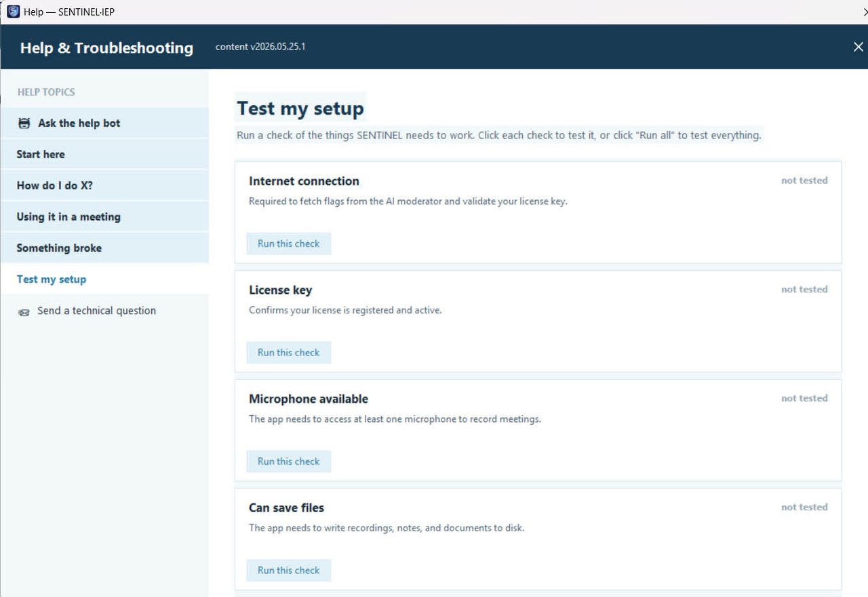Click the Test my setup page title

pyautogui.click(x=300, y=109)
